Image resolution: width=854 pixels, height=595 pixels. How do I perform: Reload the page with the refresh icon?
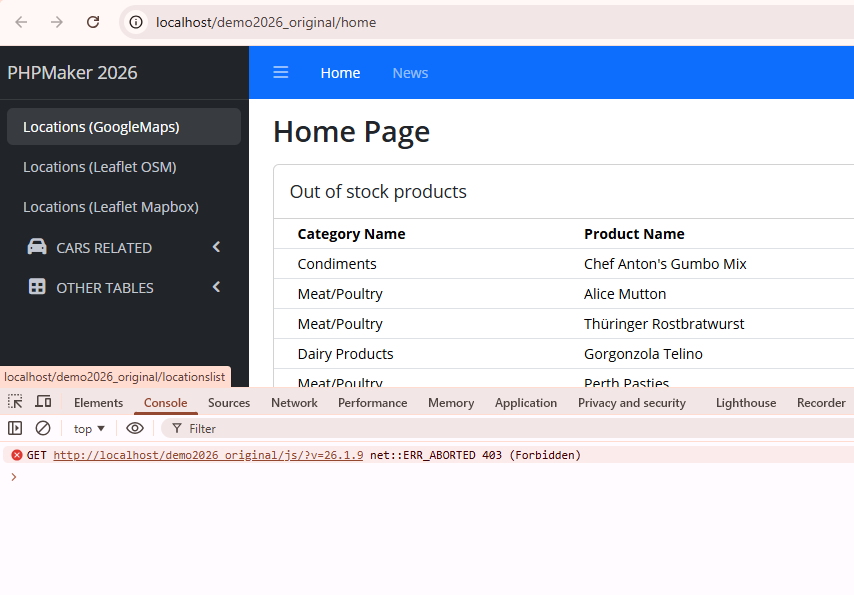[93, 22]
